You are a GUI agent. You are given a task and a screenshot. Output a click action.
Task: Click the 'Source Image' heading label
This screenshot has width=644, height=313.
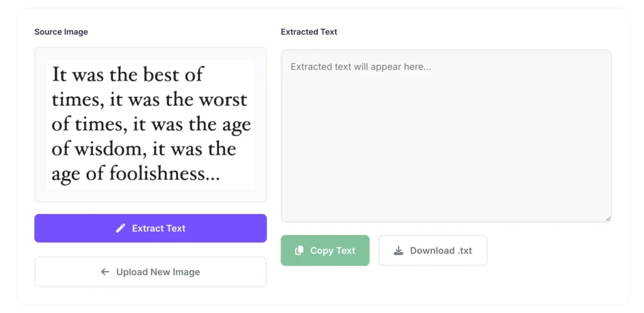point(61,32)
